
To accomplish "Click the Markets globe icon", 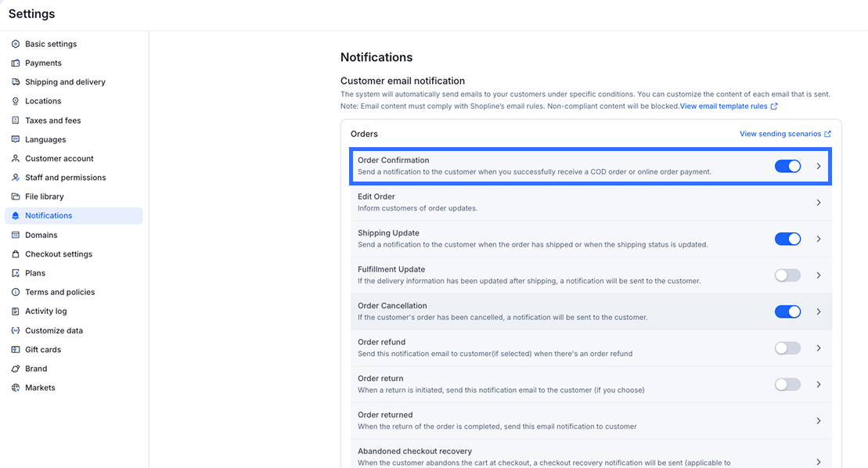I will [16, 388].
